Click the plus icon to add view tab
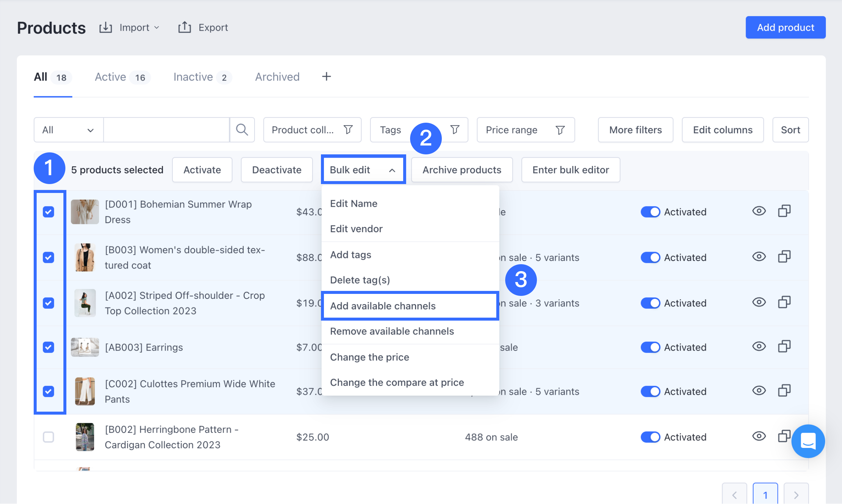 pos(326,77)
